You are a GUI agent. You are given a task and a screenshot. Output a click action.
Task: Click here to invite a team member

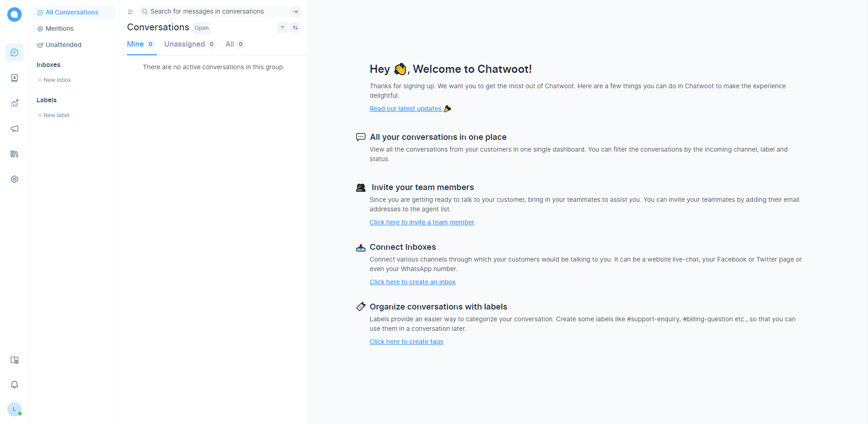click(422, 222)
